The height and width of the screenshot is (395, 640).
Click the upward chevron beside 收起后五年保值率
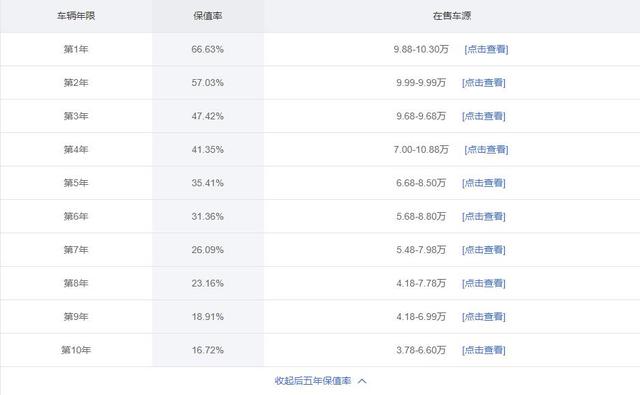click(362, 381)
